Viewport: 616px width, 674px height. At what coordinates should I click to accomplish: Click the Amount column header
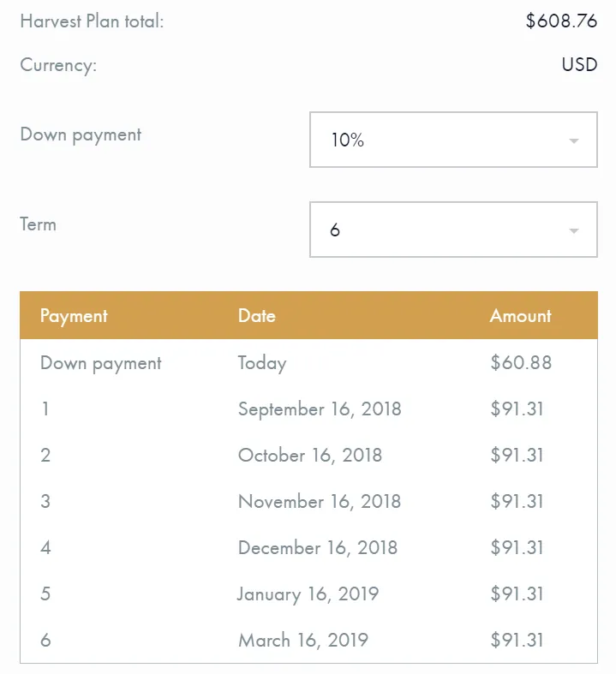(x=520, y=316)
